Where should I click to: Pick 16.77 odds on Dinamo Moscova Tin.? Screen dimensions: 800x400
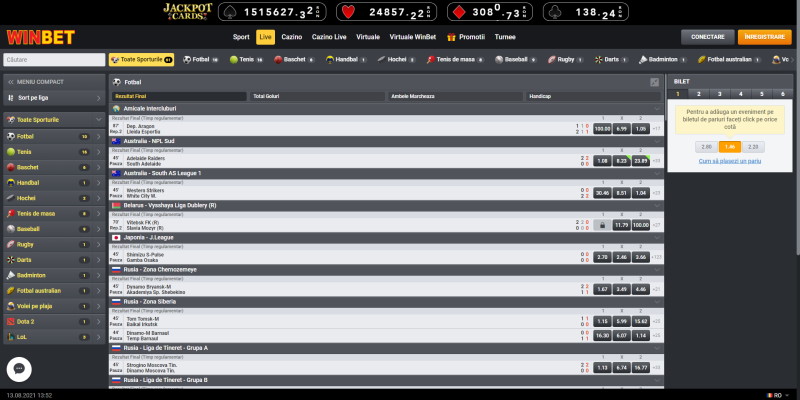pyautogui.click(x=641, y=367)
